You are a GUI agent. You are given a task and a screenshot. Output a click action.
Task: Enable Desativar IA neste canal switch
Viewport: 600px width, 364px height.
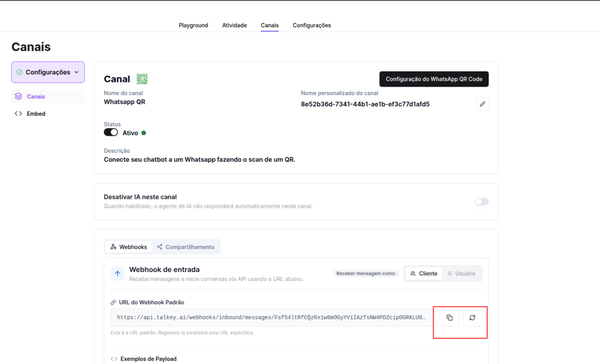coord(481,201)
